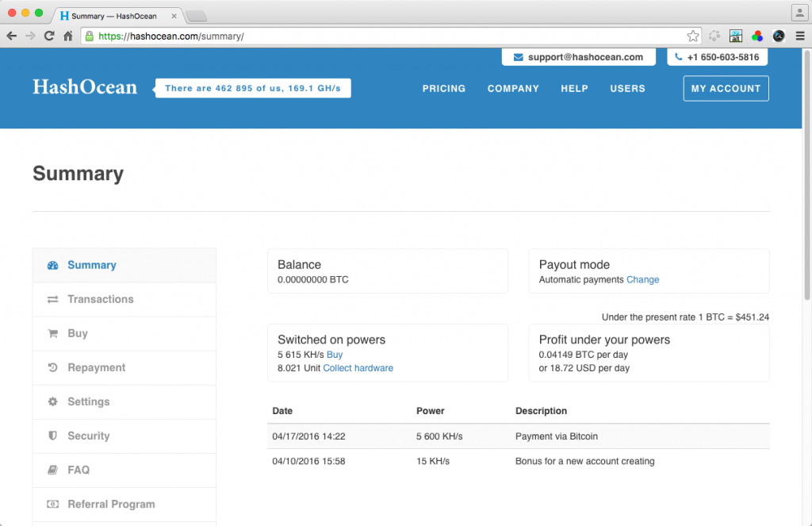Select Buy in the sidebar menu
The width and height of the screenshot is (812, 526).
[124, 333]
